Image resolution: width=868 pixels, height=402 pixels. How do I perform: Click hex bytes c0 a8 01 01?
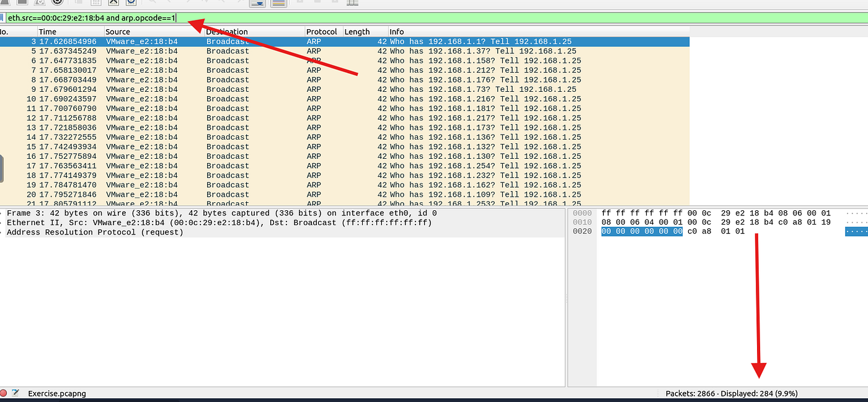(x=716, y=231)
